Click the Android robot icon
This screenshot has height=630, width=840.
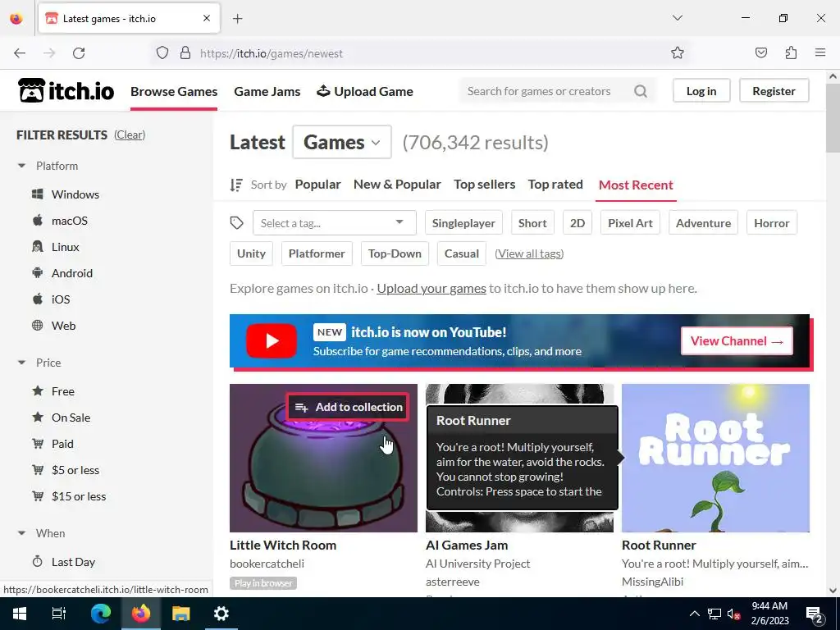click(x=38, y=272)
